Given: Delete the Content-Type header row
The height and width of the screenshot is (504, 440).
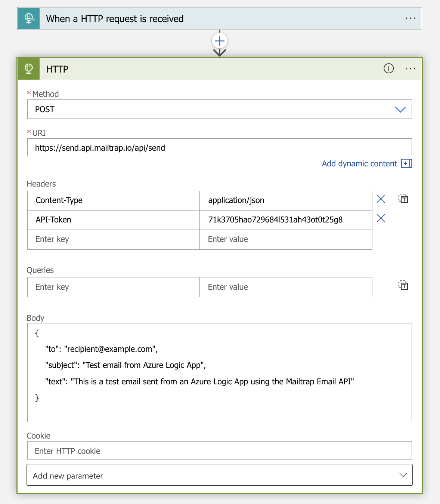Looking at the screenshot, I should tap(381, 199).
